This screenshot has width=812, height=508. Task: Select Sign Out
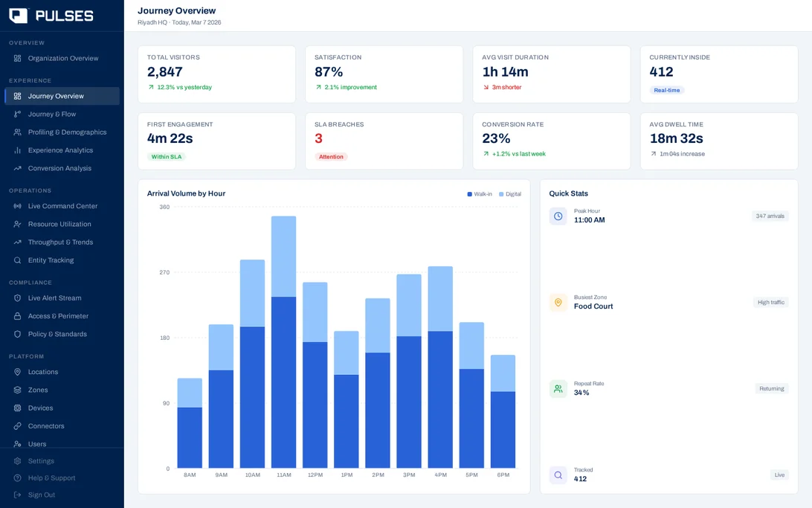pyautogui.click(x=62, y=495)
